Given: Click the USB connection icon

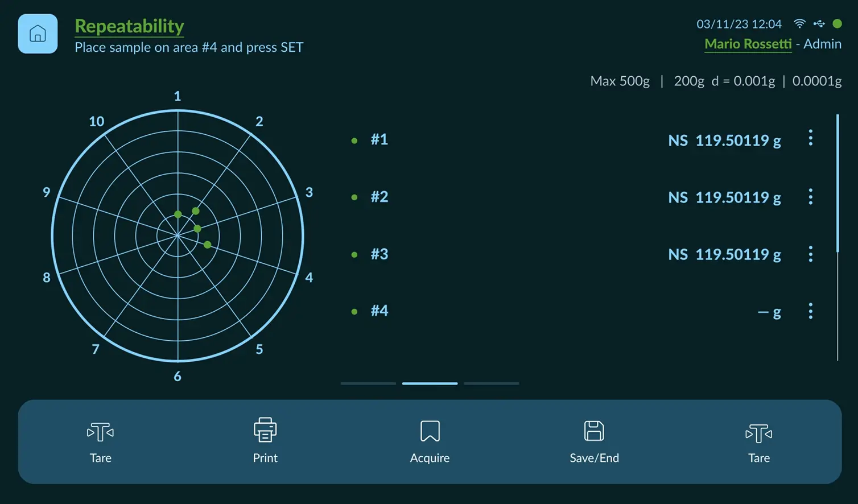Looking at the screenshot, I should pos(819,24).
